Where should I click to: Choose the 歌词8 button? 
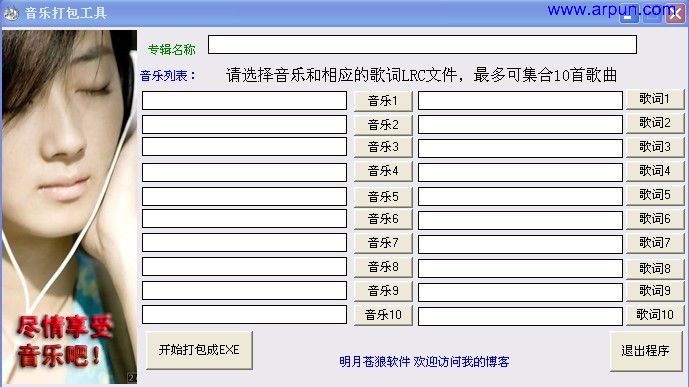point(655,269)
